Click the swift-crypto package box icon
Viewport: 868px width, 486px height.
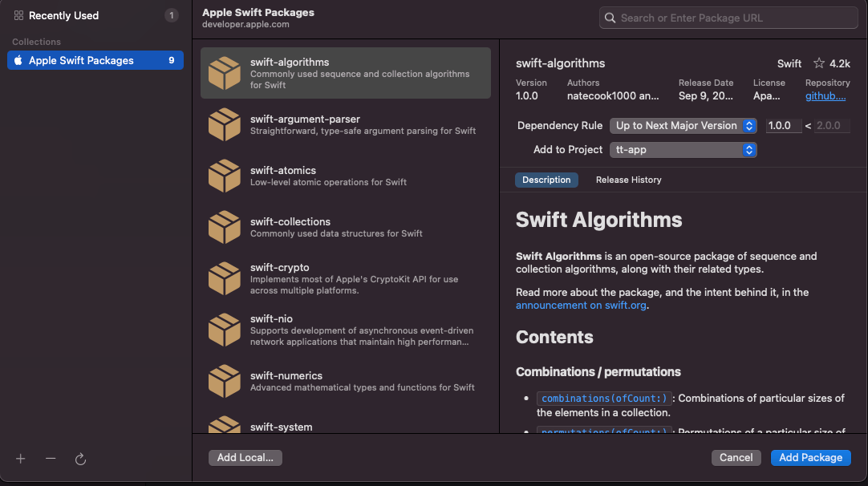pos(224,278)
